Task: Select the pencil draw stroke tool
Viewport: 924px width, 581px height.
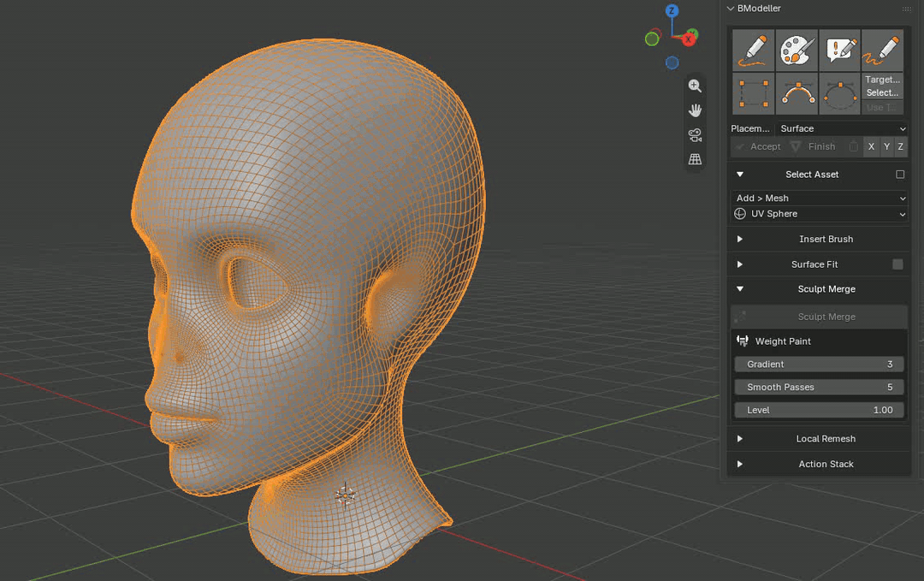Action: (753, 50)
